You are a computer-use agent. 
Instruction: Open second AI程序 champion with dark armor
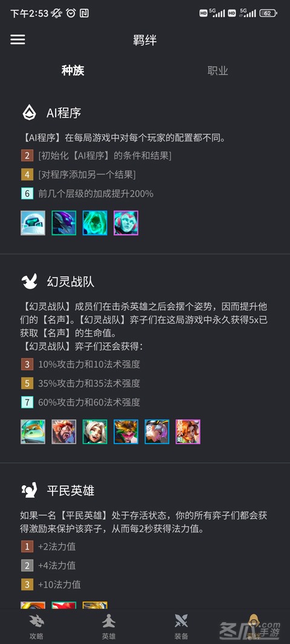[x=64, y=223]
